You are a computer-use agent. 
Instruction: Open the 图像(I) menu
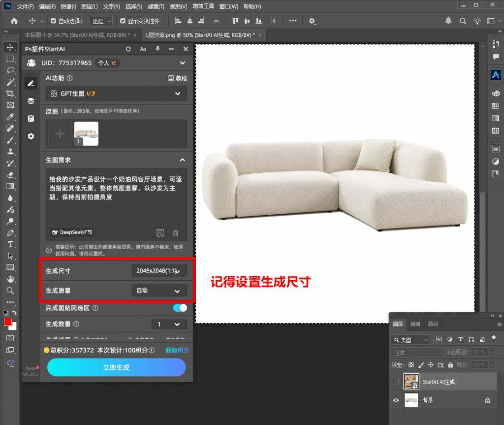coord(68,6)
